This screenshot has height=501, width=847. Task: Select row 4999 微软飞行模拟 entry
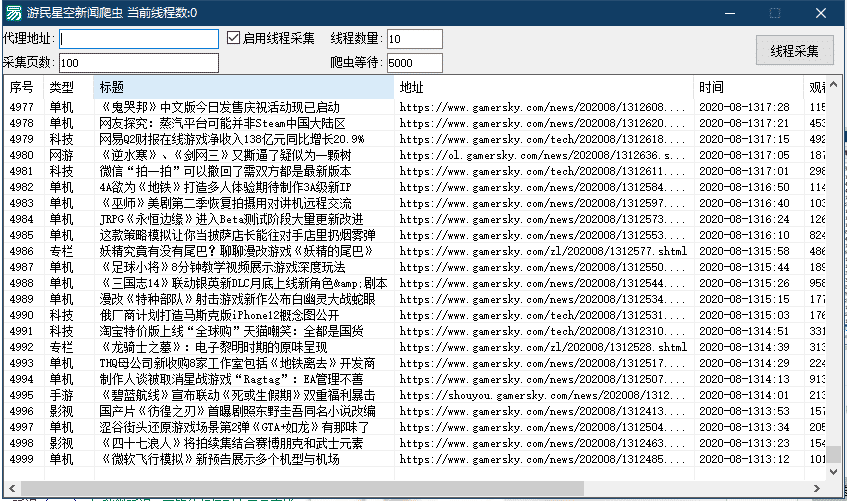(x=220, y=459)
